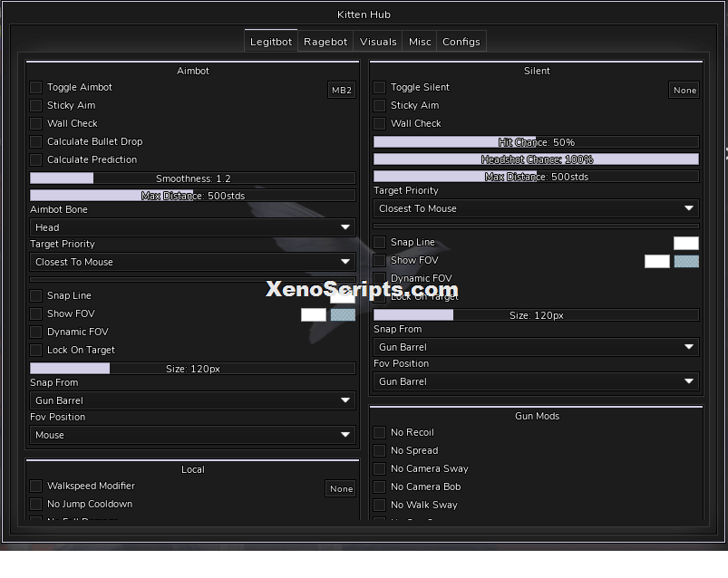The width and height of the screenshot is (728, 578).
Task: Enable Walkspeed Modifier in Local panel
Action: point(35,486)
